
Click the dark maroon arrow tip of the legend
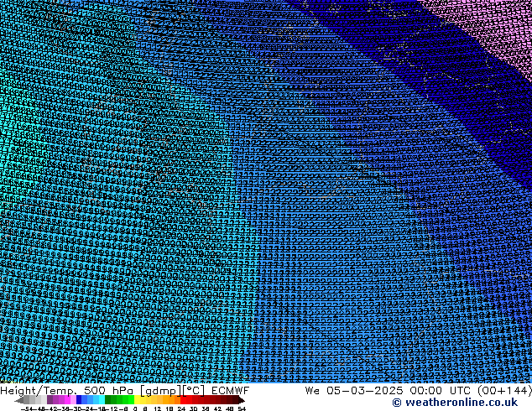click(x=242, y=400)
